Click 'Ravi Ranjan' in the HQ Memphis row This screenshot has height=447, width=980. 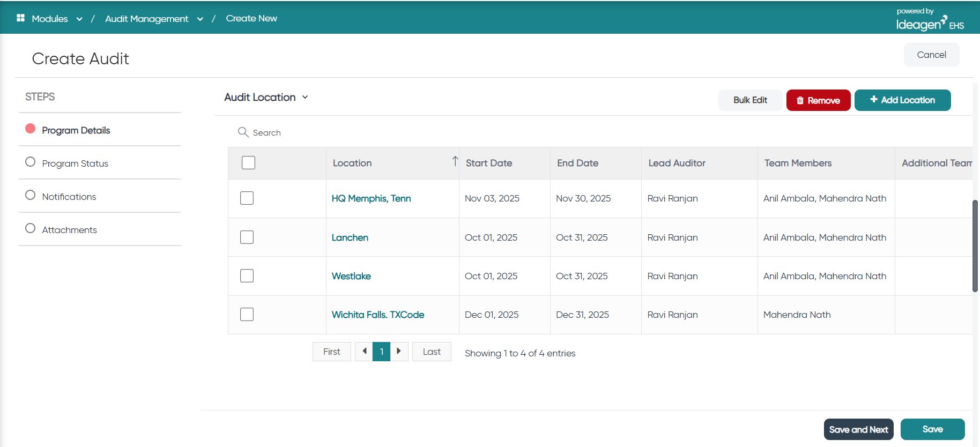coord(672,198)
